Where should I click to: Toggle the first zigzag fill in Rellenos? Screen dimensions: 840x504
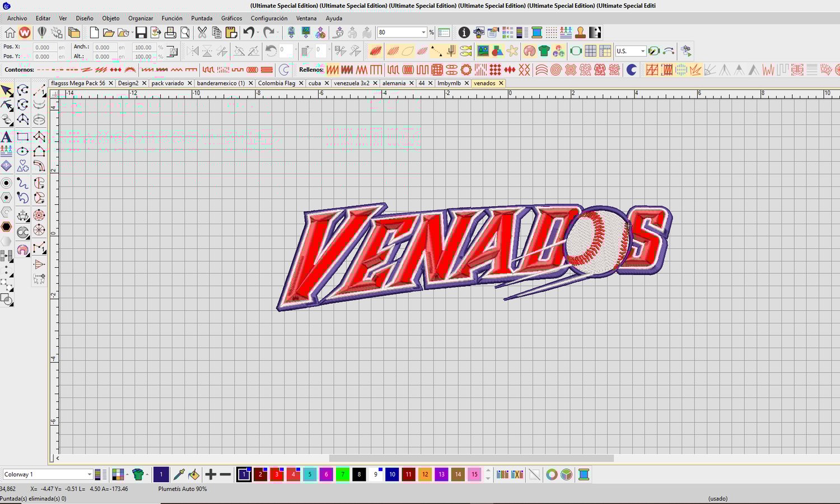click(333, 70)
